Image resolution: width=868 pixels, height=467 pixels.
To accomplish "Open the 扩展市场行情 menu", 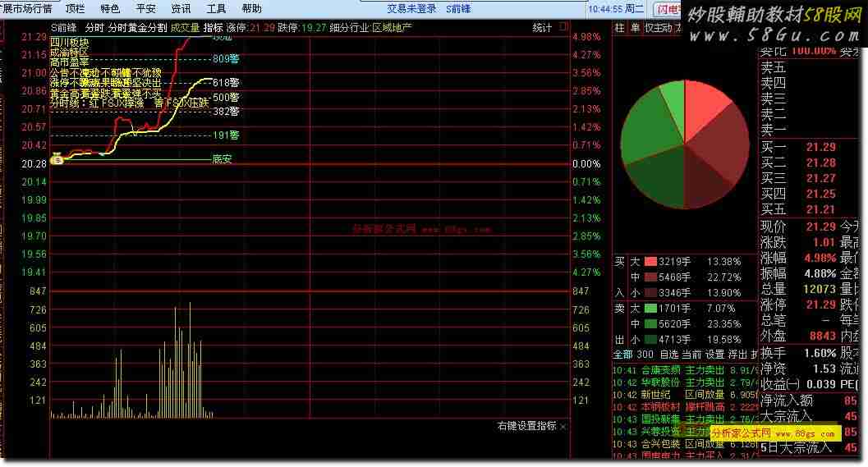I will [26, 8].
